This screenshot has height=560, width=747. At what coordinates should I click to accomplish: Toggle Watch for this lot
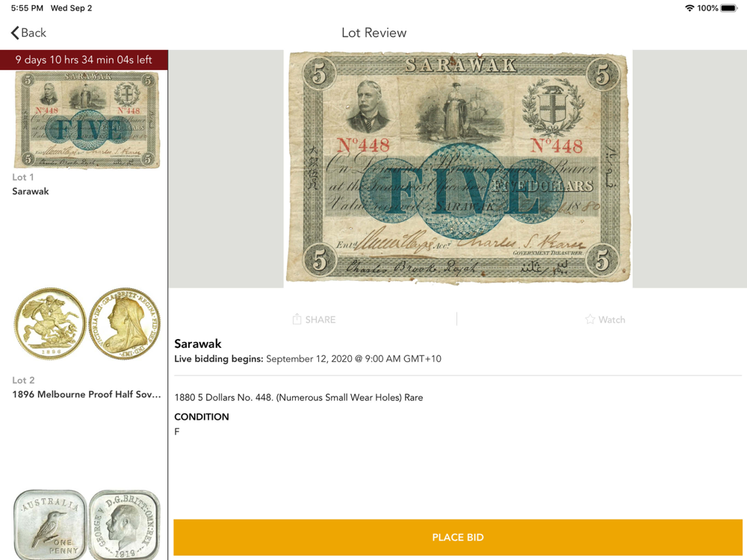[604, 320]
